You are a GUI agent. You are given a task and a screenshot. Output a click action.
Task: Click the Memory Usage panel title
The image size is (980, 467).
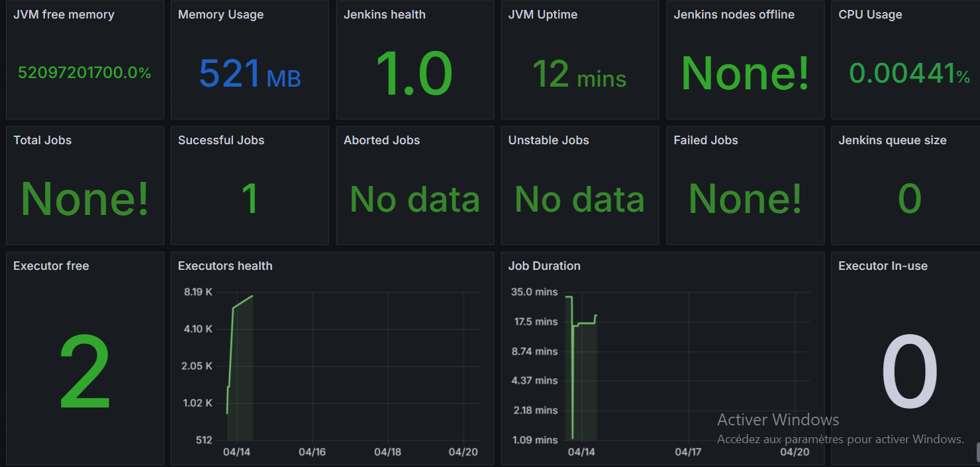coord(221,15)
